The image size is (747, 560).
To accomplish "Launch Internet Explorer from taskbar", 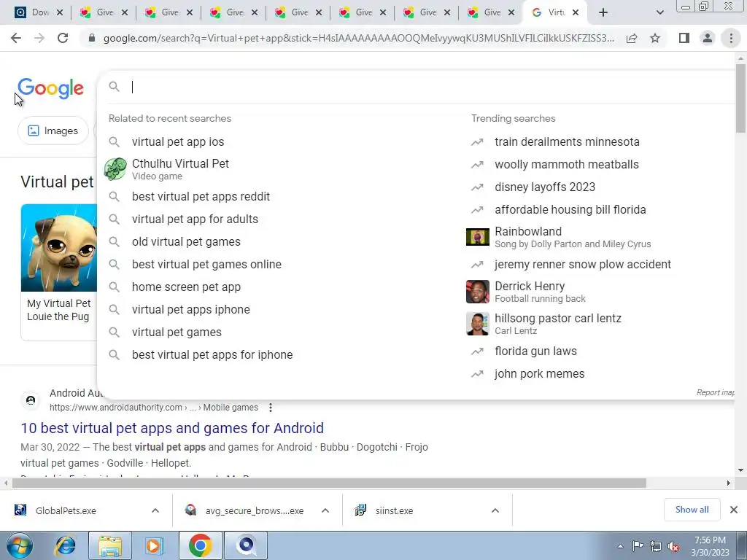I will 65,545.
